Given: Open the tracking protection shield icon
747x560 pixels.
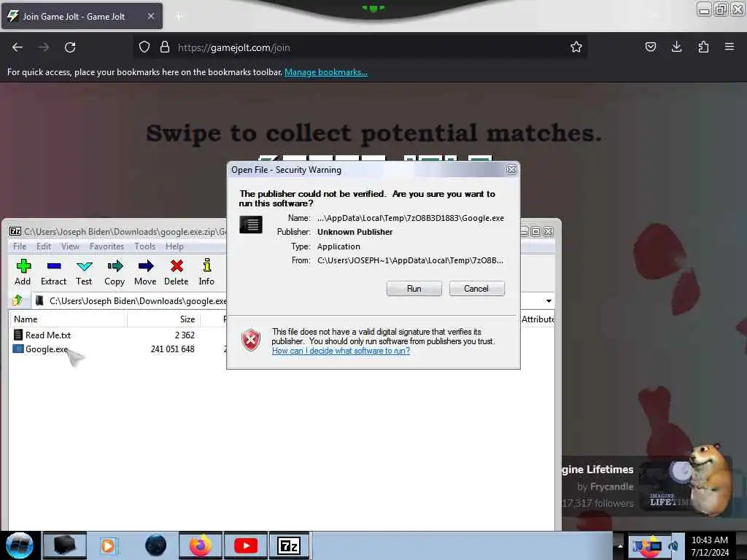Looking at the screenshot, I should [144, 47].
